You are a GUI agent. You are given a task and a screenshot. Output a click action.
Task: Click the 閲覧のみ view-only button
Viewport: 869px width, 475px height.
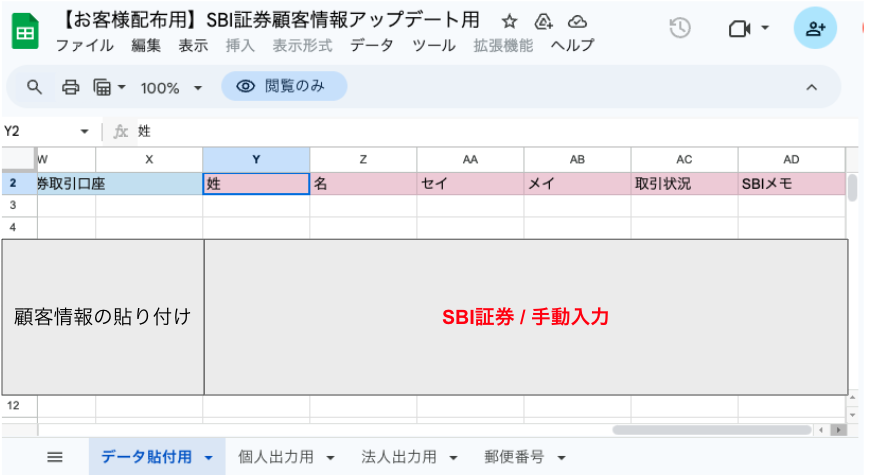[x=284, y=86]
